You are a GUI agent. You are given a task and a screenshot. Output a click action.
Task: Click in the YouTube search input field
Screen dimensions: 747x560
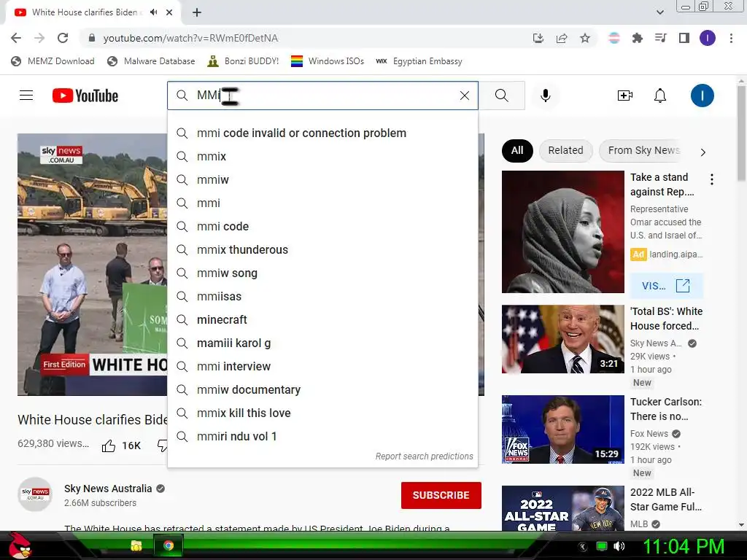click(x=324, y=96)
